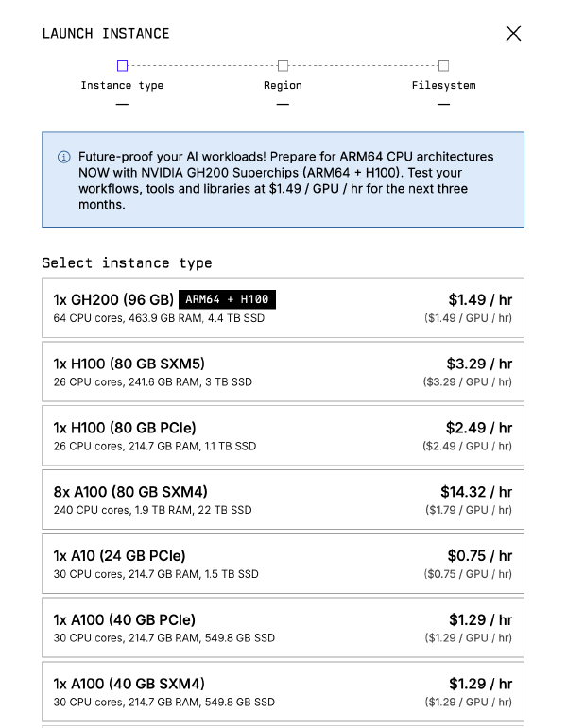The image size is (567, 728).
Task: Choose 1x H100 (80 GB SXM5) instance
Action: click(283, 371)
